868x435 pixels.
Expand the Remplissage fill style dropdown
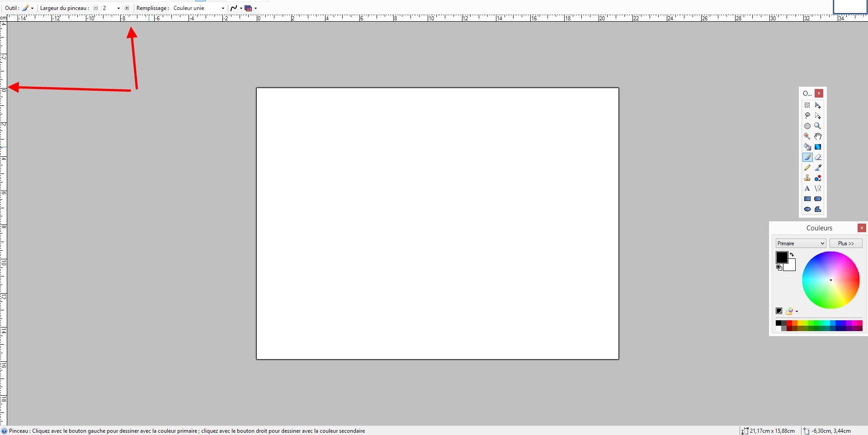[x=199, y=8]
